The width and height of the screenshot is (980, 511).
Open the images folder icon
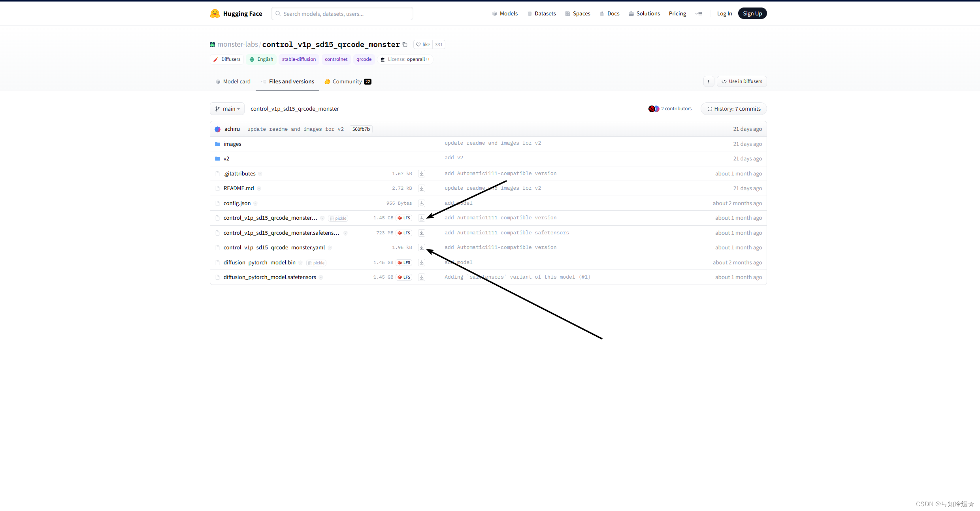[x=217, y=144]
